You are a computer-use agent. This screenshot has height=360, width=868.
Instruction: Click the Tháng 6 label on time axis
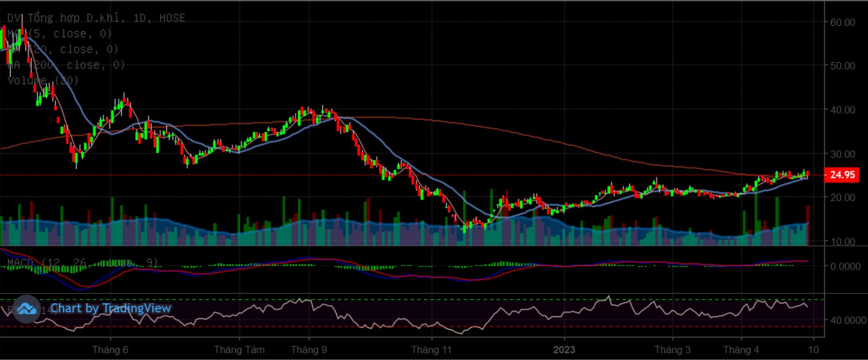[x=110, y=350]
